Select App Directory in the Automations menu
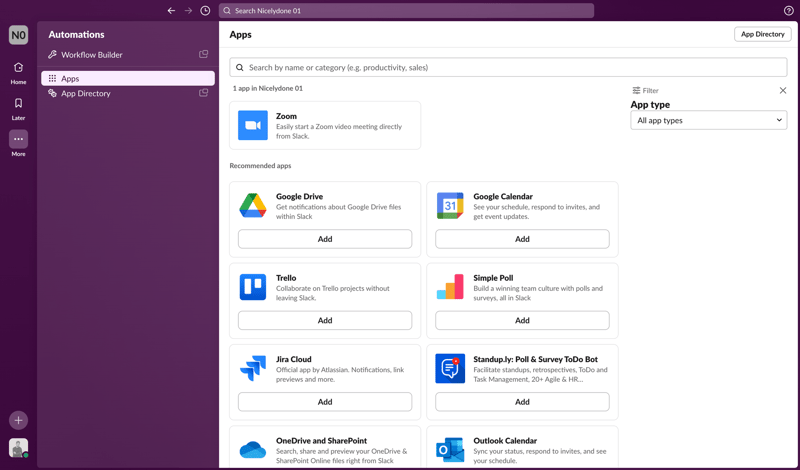The image size is (800, 470). tap(128, 93)
